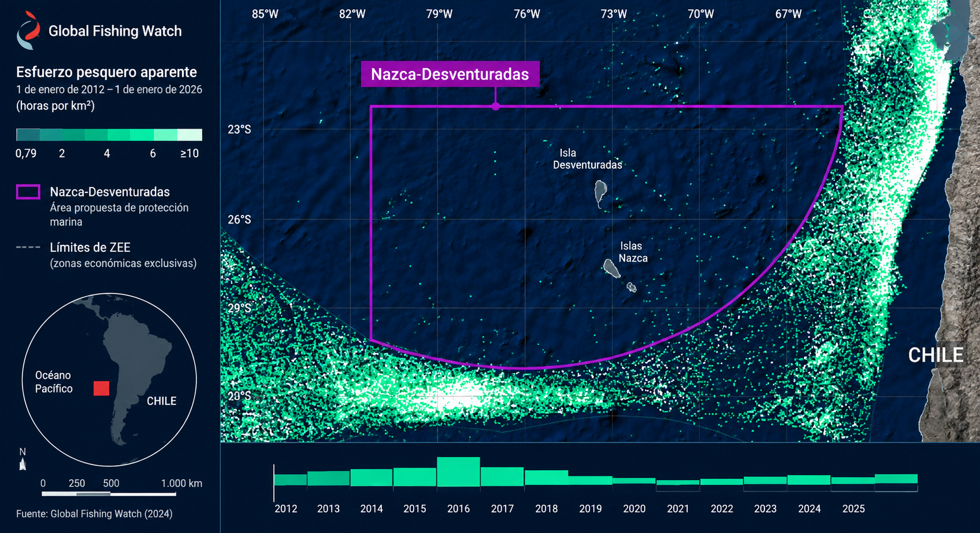Click the Fuente: Global Fishing Watch source text
980x533 pixels.
click(94, 513)
